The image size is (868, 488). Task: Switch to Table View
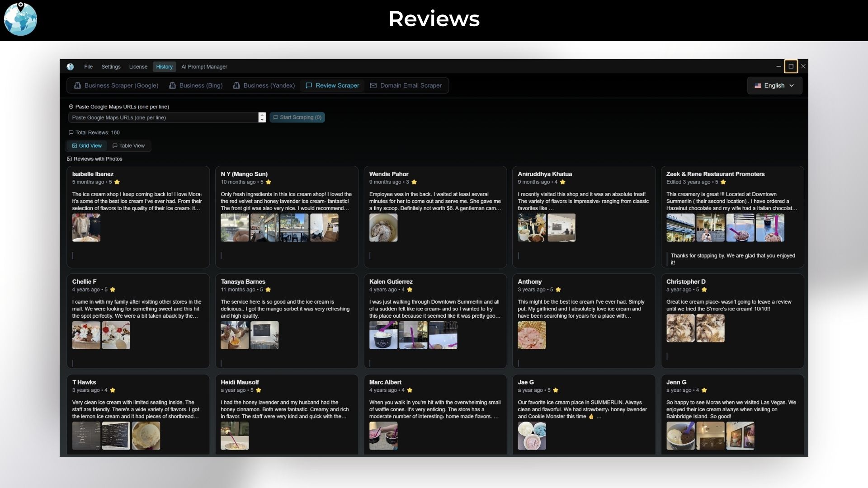point(129,145)
